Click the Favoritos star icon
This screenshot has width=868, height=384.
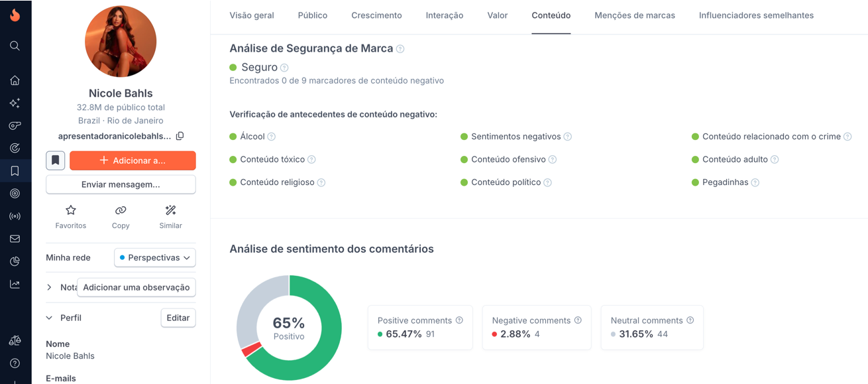pyautogui.click(x=71, y=210)
